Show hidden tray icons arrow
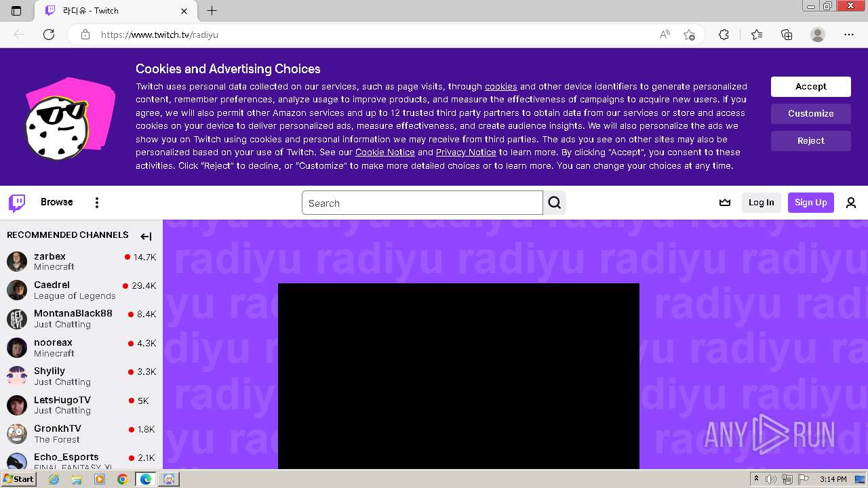The width and height of the screenshot is (868, 488). coord(756,479)
